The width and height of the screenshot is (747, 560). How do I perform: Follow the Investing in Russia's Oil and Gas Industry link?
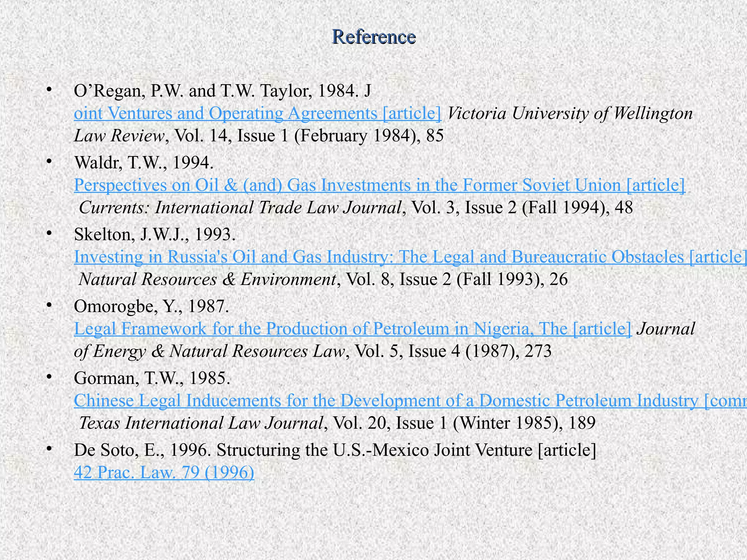coord(410,257)
